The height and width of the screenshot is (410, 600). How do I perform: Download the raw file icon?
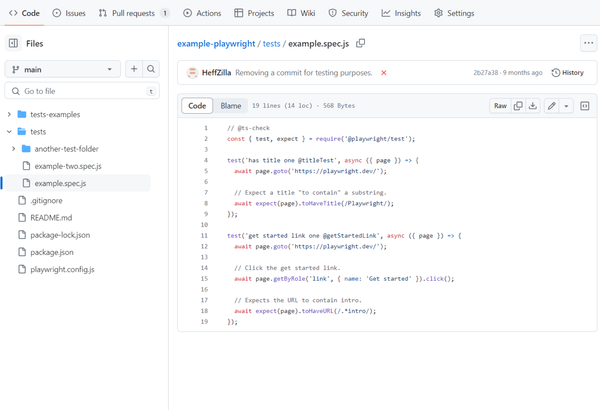[x=533, y=106]
